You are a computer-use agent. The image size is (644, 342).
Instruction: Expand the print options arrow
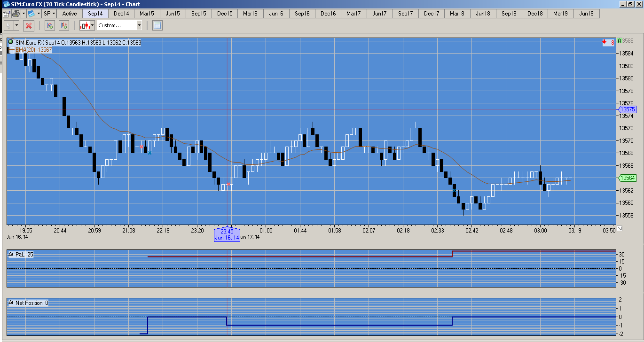23,14
